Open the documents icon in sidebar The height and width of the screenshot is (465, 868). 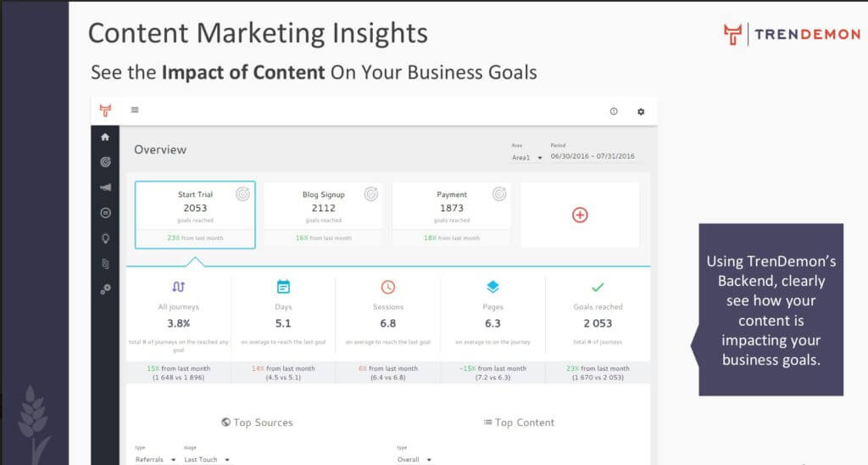(105, 264)
